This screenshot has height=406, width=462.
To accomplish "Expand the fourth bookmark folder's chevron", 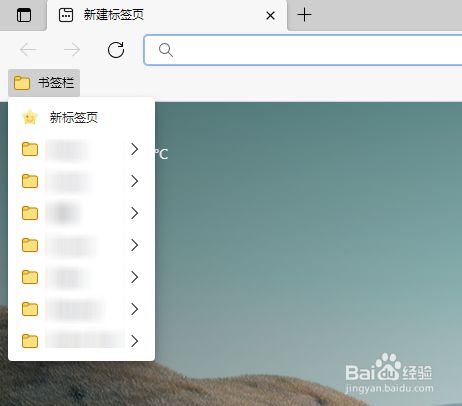I will 134,245.
